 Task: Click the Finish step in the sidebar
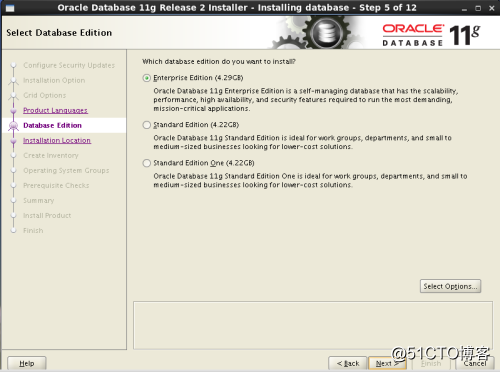tap(33, 230)
